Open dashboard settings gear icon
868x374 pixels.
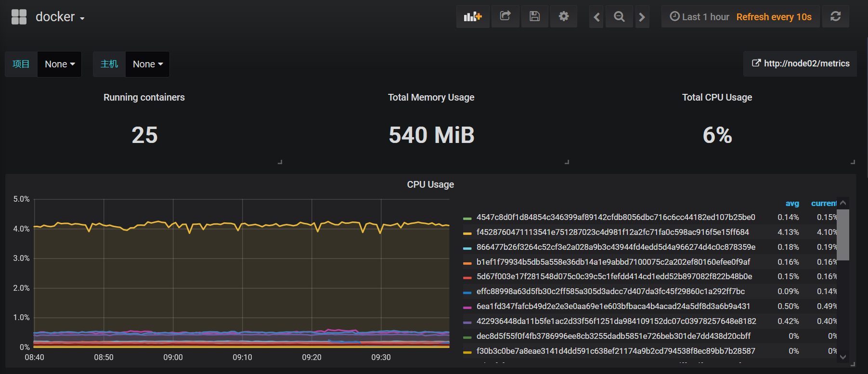564,16
